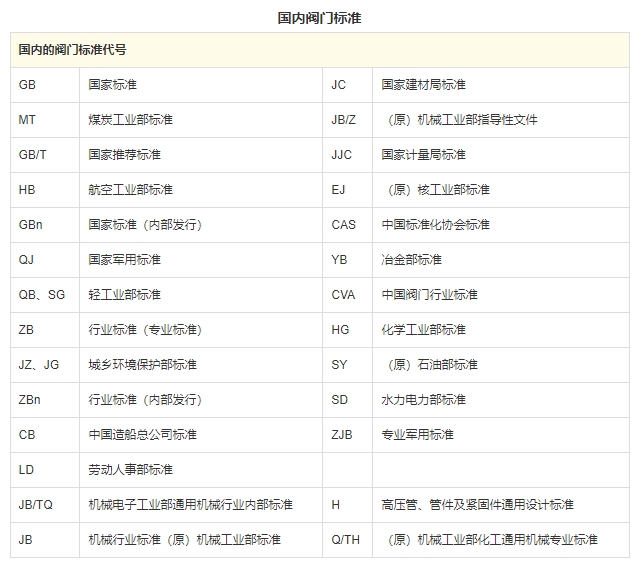Select the 中国标准化协会标准 cell
The width and height of the screenshot is (643, 574).
coord(501,225)
